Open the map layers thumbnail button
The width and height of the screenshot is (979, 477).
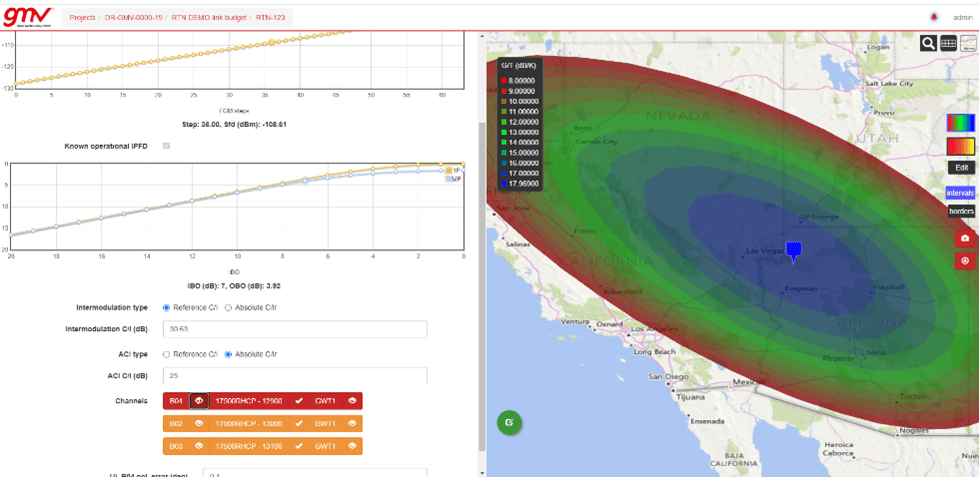coord(968,43)
